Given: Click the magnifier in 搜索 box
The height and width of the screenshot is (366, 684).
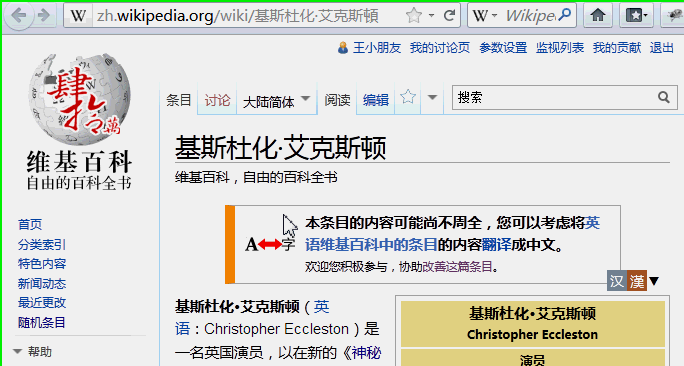Looking at the screenshot, I should (664, 97).
